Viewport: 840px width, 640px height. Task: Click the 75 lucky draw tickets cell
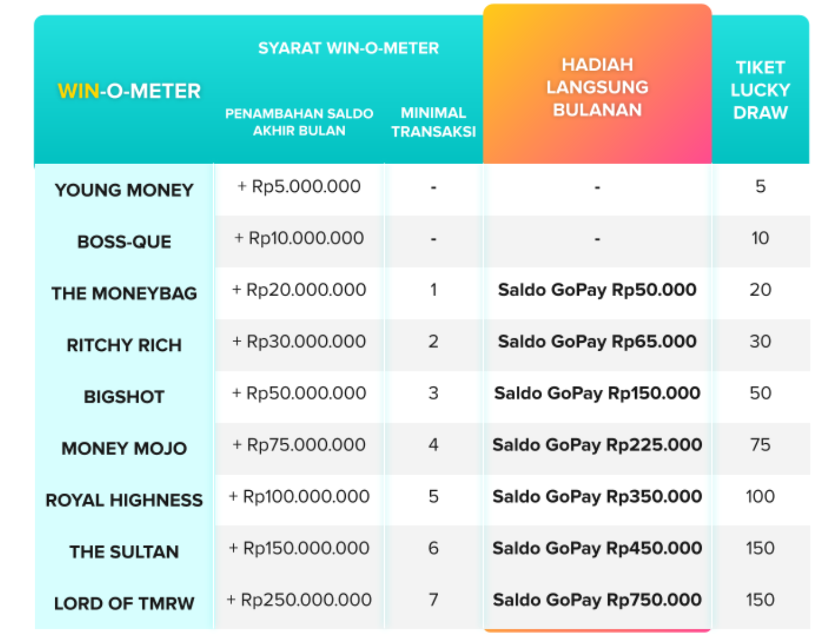760,445
